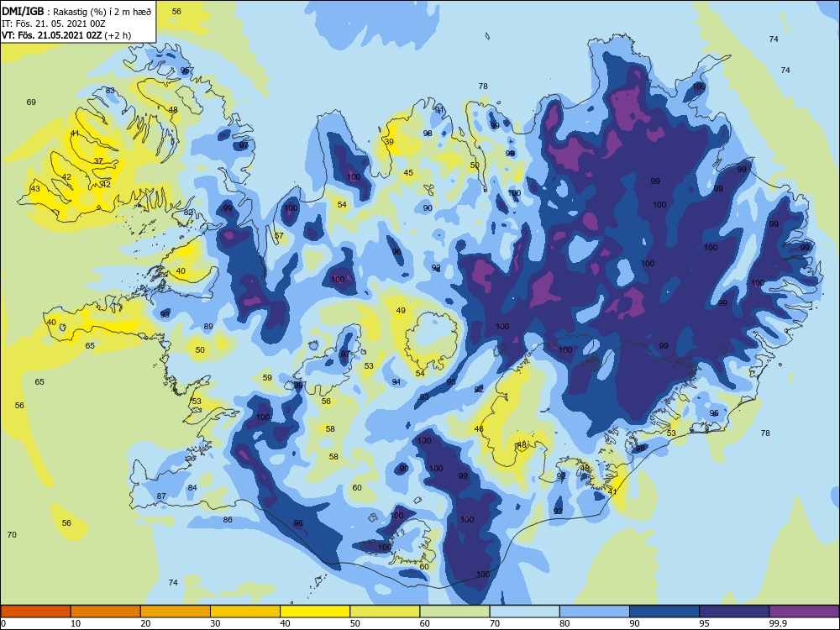The image size is (840, 630).
Task: Click the humidity value '39' in the north
Action: coord(389,141)
